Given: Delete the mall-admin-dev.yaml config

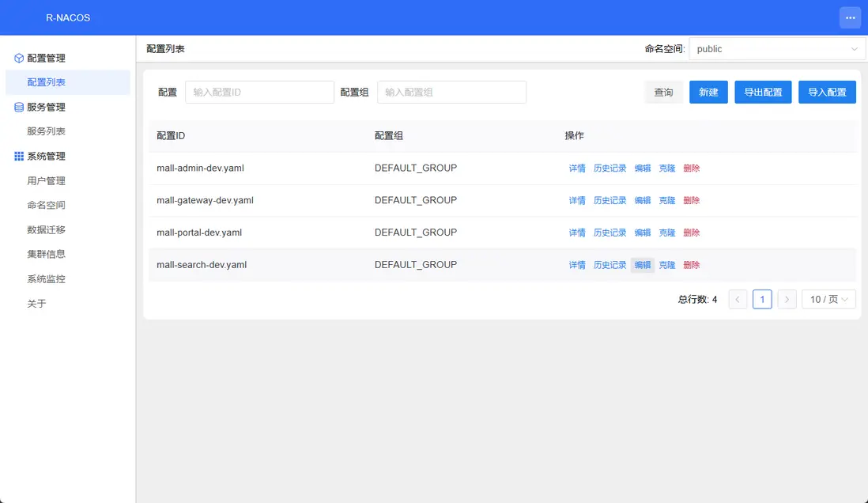Looking at the screenshot, I should pos(692,168).
